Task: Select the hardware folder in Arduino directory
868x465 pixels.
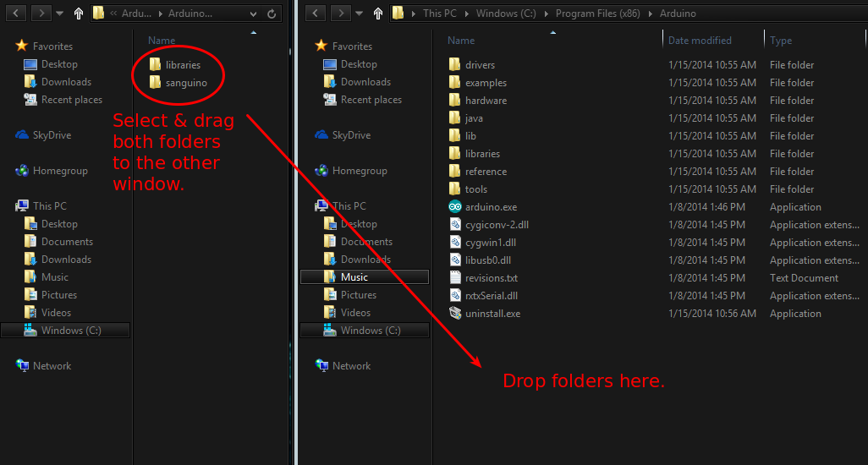Action: pyautogui.click(x=486, y=101)
